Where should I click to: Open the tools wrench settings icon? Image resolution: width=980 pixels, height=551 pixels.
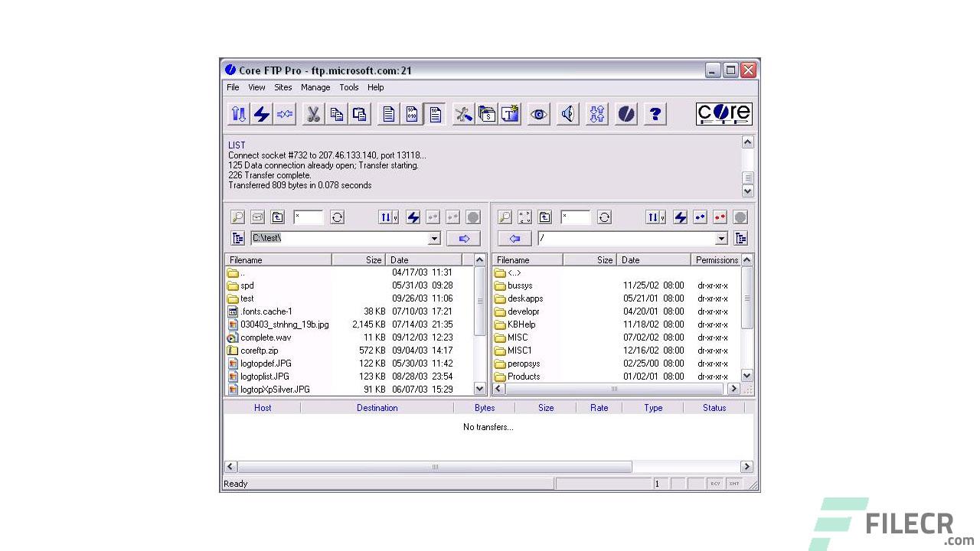[463, 114]
